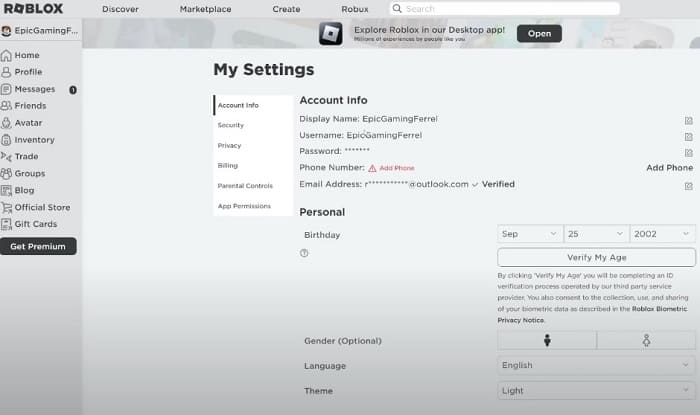Switch to Privacy settings tab

pyautogui.click(x=253, y=145)
